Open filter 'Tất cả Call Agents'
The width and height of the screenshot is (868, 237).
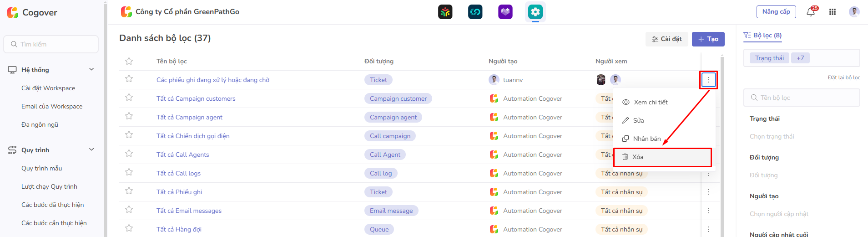tap(183, 155)
